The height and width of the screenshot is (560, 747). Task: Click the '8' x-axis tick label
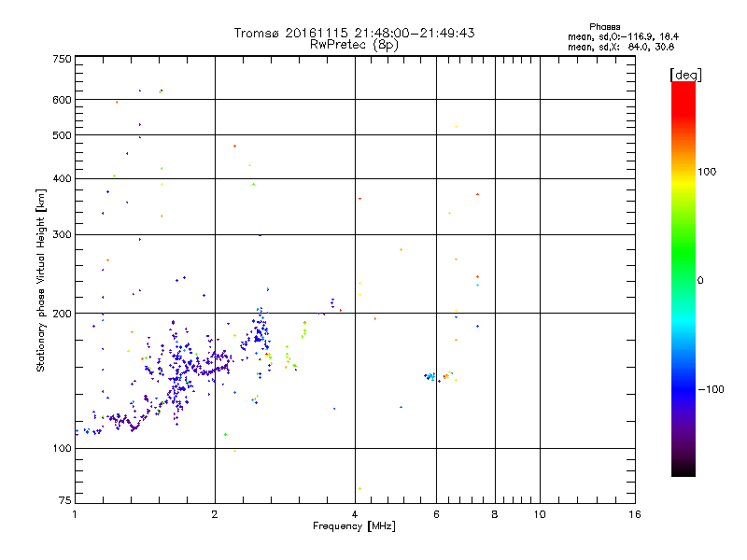pos(495,514)
